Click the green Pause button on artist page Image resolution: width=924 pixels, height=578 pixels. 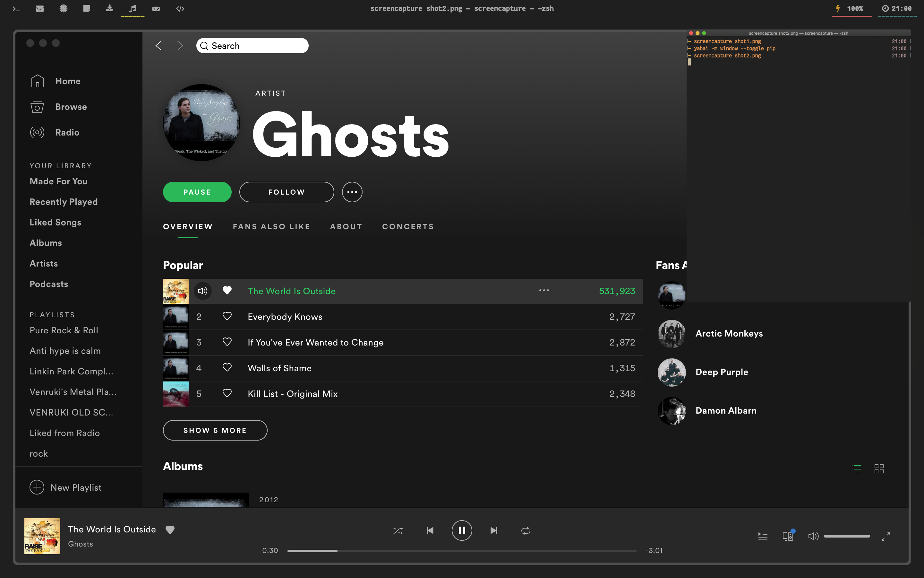(197, 192)
